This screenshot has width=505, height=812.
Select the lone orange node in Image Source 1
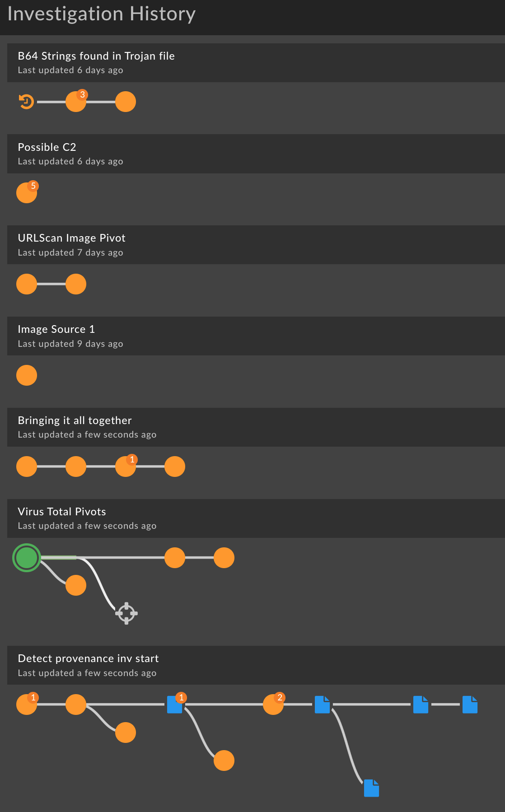[x=26, y=375]
